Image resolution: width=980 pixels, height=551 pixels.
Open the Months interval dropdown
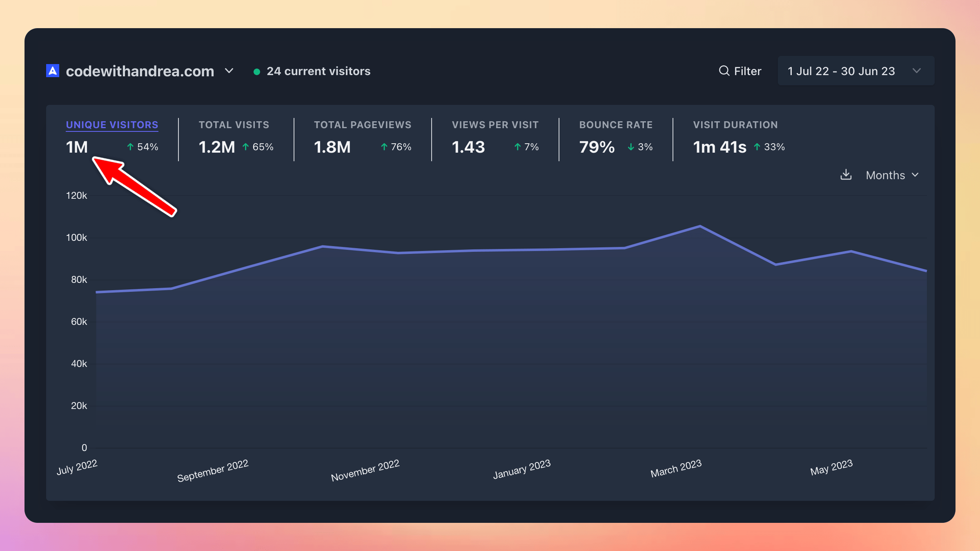tap(892, 175)
